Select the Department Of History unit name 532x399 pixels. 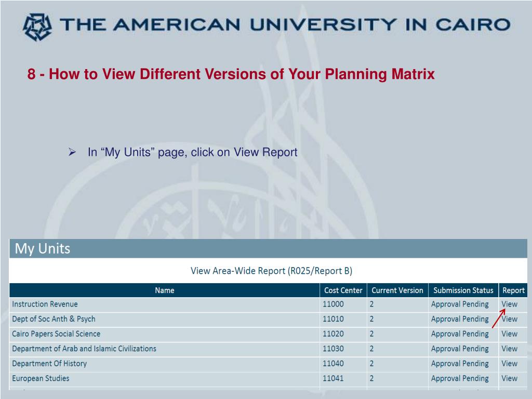pyautogui.click(x=49, y=364)
